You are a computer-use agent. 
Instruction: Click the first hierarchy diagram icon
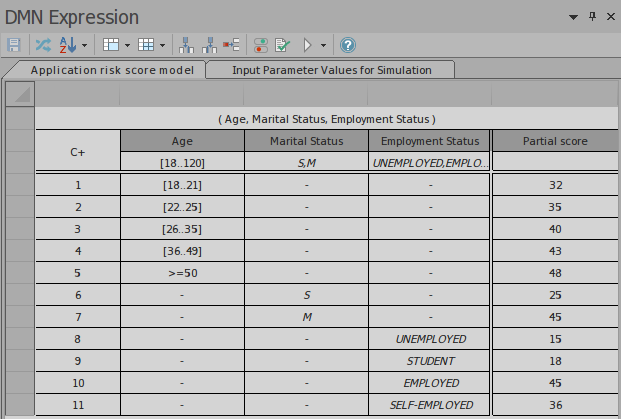186,45
